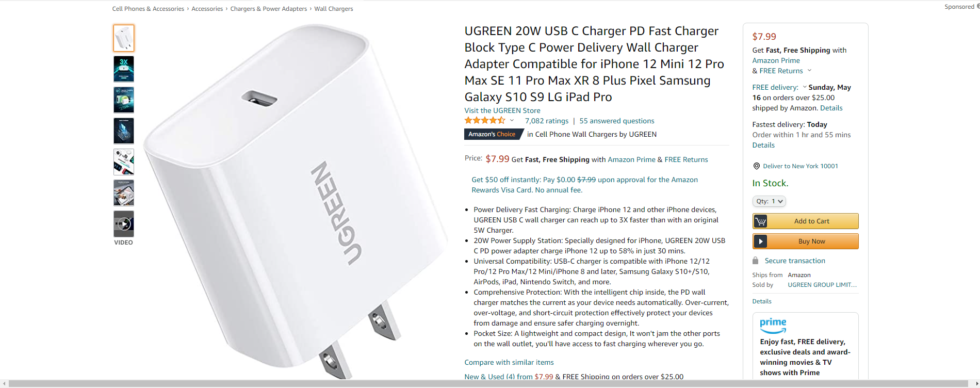Visit the UGREEN Store link
Image resolution: width=980 pixels, height=388 pixels.
pyautogui.click(x=502, y=110)
